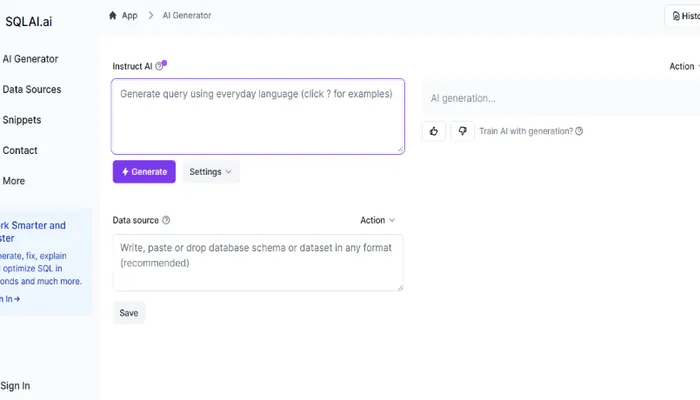Open the AI generation Action dropdown

683,67
